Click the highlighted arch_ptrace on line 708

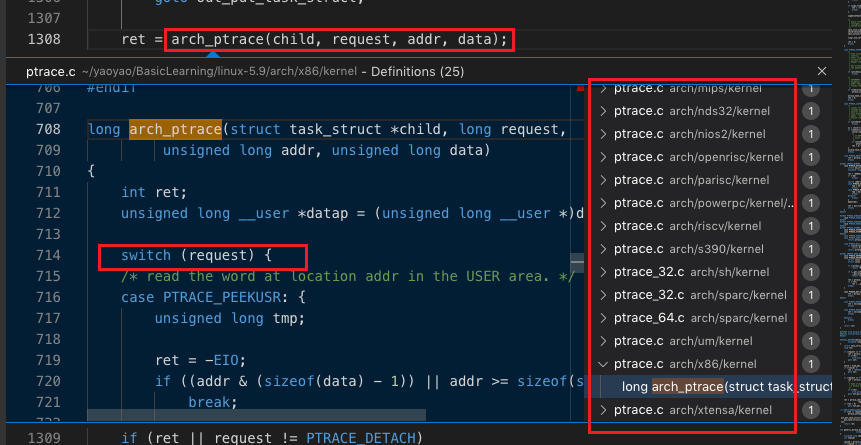175,130
